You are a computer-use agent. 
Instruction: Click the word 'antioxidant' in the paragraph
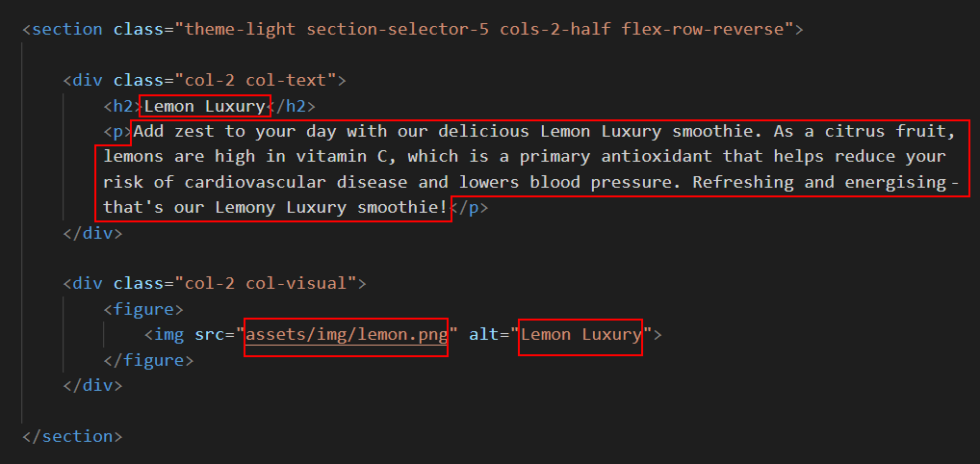click(657, 157)
